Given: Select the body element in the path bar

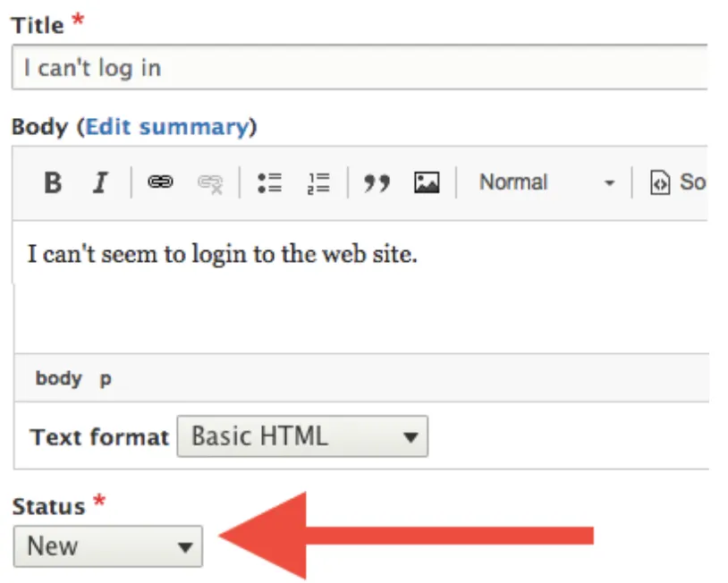Looking at the screenshot, I should pyautogui.click(x=58, y=378).
